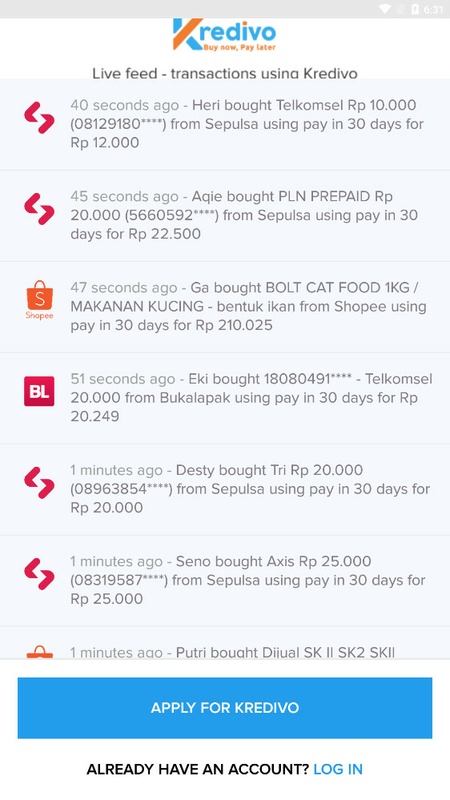Tap the battery icon in status bar
The image size is (450, 800).
coord(415,9)
